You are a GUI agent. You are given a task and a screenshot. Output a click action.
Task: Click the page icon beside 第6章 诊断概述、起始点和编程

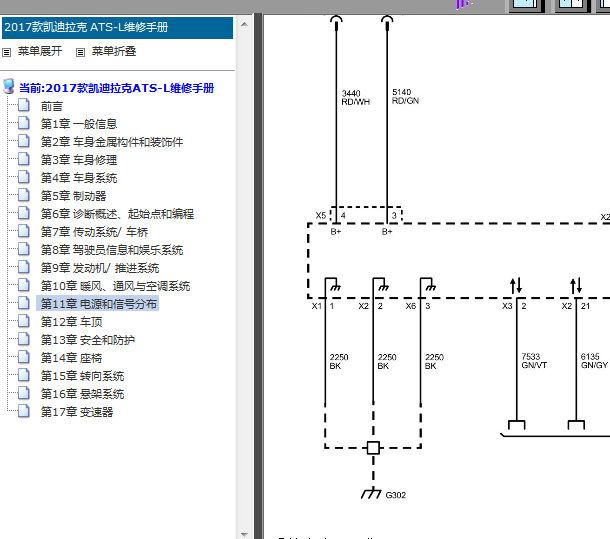[x=24, y=213]
